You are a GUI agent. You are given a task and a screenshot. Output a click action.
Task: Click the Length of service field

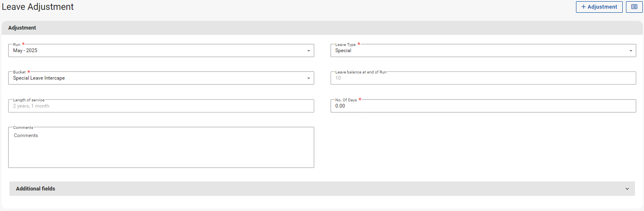[161, 106]
